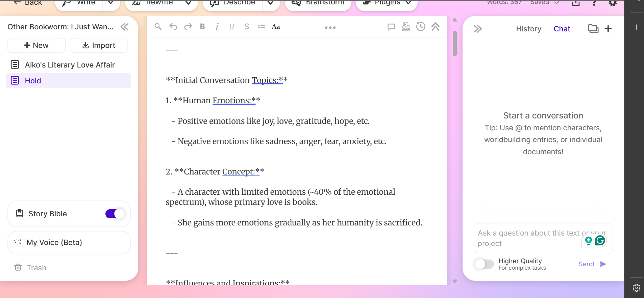Insert a bulleted list
644x298 pixels.
point(262,26)
